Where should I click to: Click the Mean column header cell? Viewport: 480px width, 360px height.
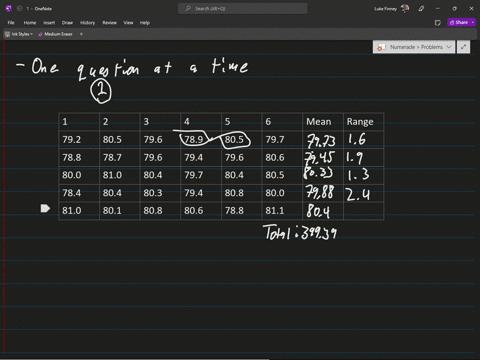point(323,122)
